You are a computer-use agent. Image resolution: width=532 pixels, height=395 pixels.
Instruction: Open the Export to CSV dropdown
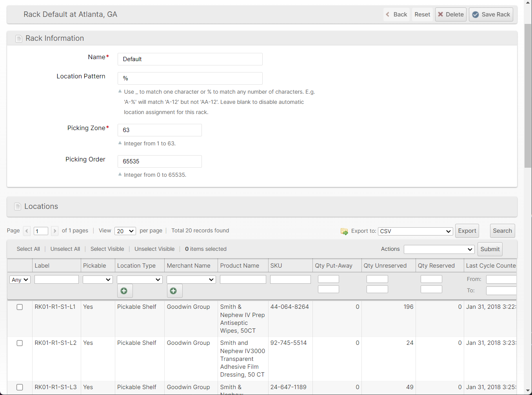[x=415, y=231]
